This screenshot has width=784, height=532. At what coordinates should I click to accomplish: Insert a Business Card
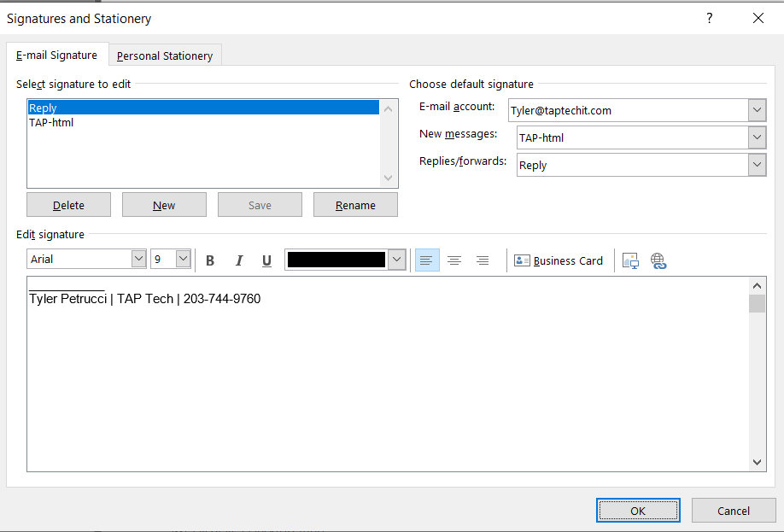pos(559,260)
